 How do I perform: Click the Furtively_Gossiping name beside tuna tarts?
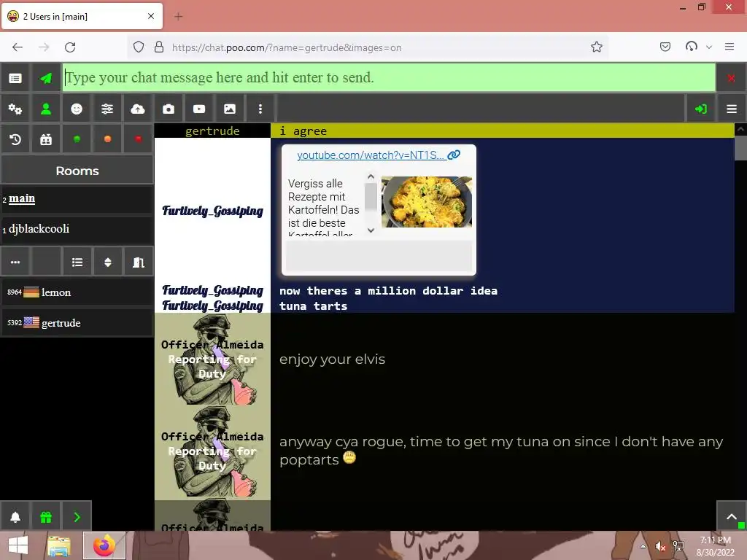click(212, 306)
